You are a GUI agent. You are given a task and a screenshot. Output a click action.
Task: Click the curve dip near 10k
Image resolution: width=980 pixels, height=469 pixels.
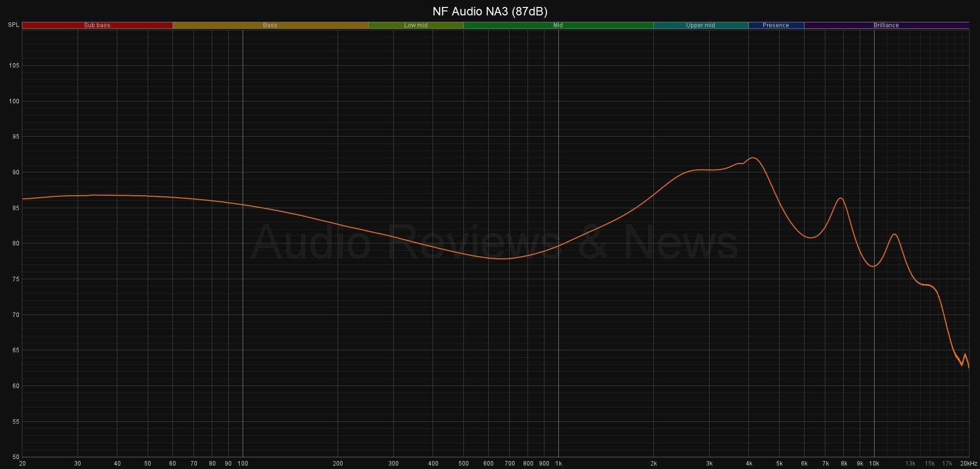873,266
